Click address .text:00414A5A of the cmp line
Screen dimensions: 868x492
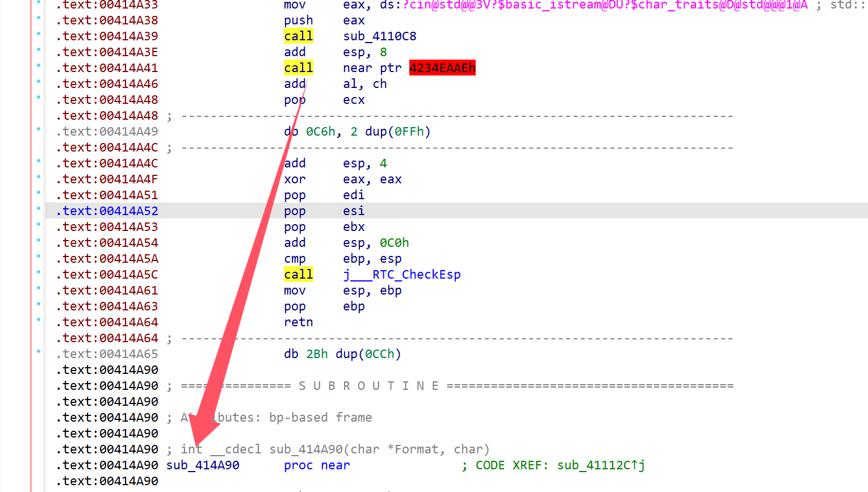coord(107,259)
